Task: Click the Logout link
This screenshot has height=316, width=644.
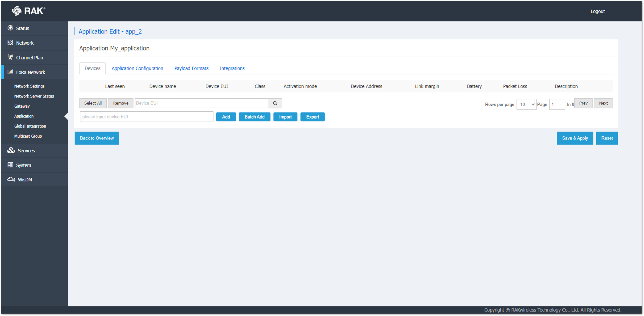Action: pos(597,11)
